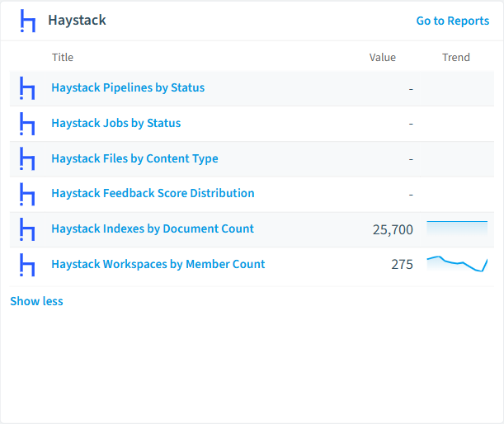Open Haystack Workspaces by Member Count report
Screen dimensions: 504x424
[158, 264]
